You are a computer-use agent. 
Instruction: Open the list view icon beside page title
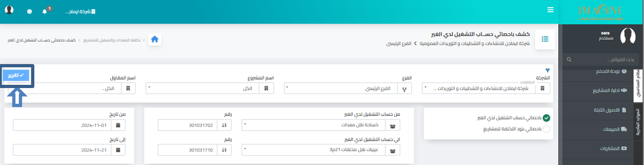(x=545, y=39)
